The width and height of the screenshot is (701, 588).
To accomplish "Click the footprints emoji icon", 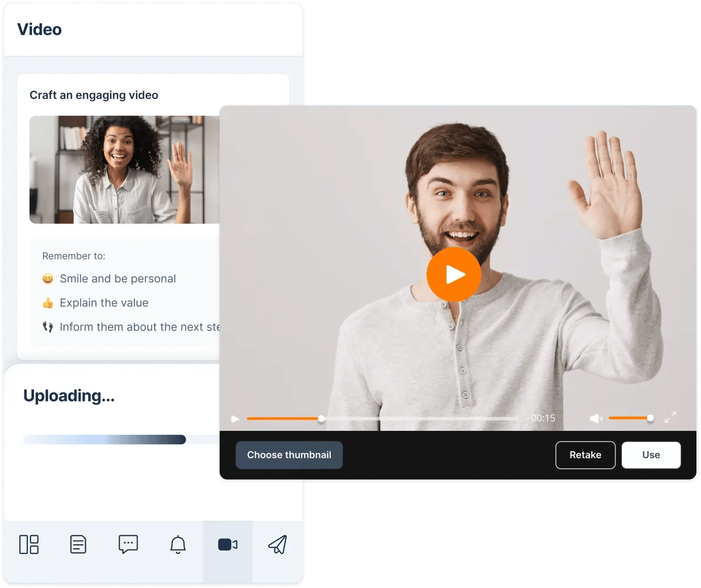I will coord(48,327).
